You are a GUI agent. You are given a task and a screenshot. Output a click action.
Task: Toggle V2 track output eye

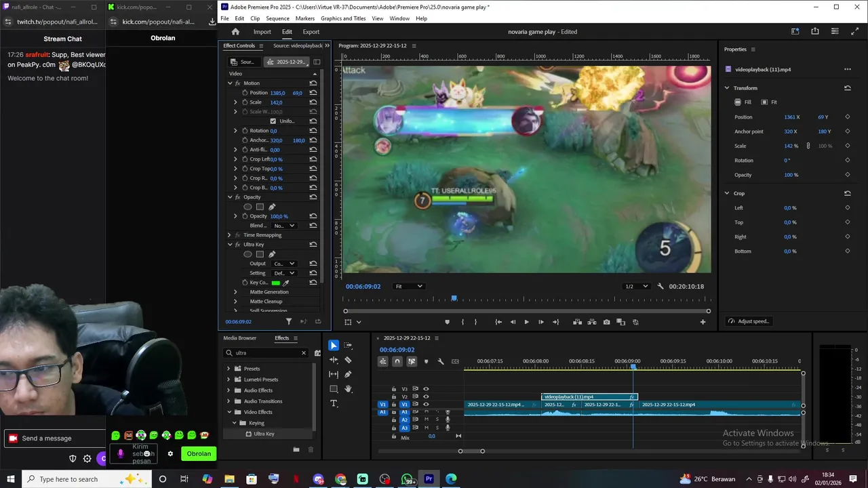point(426,396)
